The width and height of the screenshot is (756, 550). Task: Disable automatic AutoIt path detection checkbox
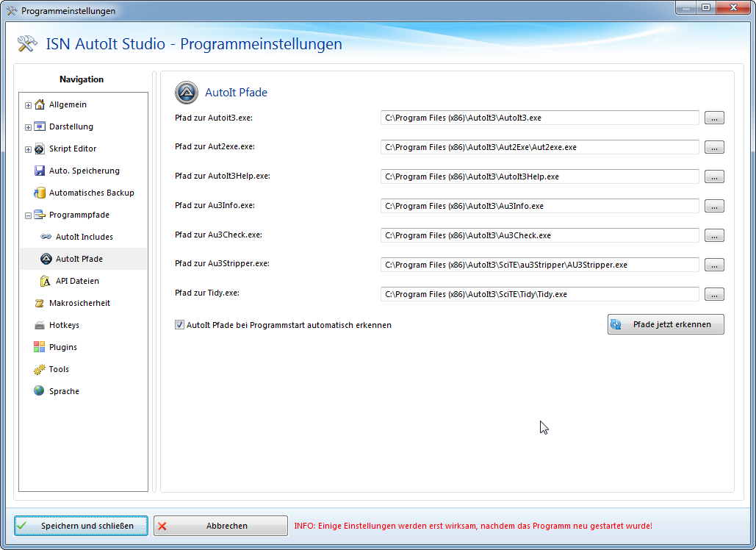coord(180,324)
